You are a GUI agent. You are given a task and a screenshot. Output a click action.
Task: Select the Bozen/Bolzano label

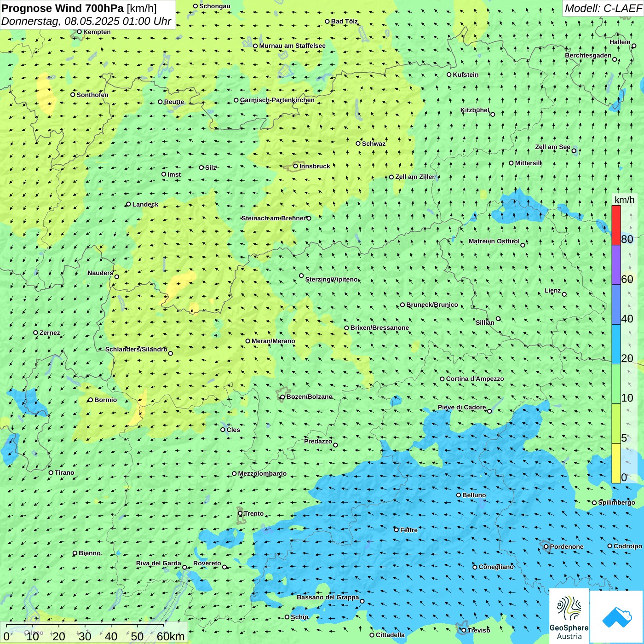click(x=309, y=397)
